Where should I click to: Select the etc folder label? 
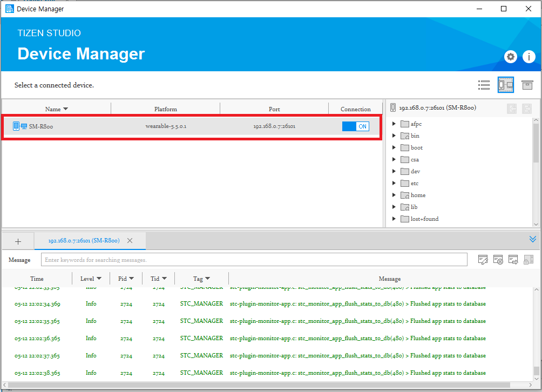click(415, 183)
